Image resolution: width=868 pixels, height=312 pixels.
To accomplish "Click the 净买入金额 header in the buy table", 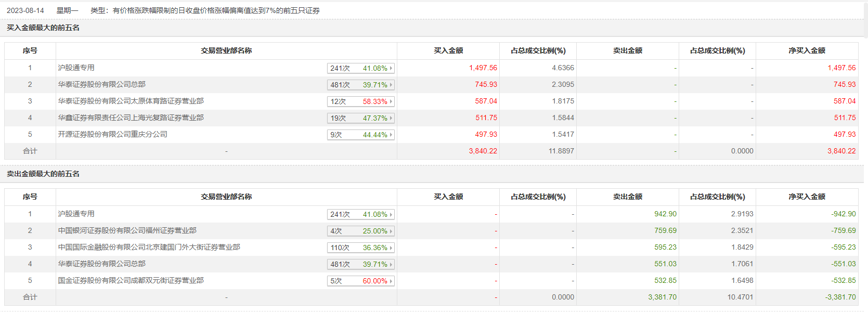I will pos(807,50).
